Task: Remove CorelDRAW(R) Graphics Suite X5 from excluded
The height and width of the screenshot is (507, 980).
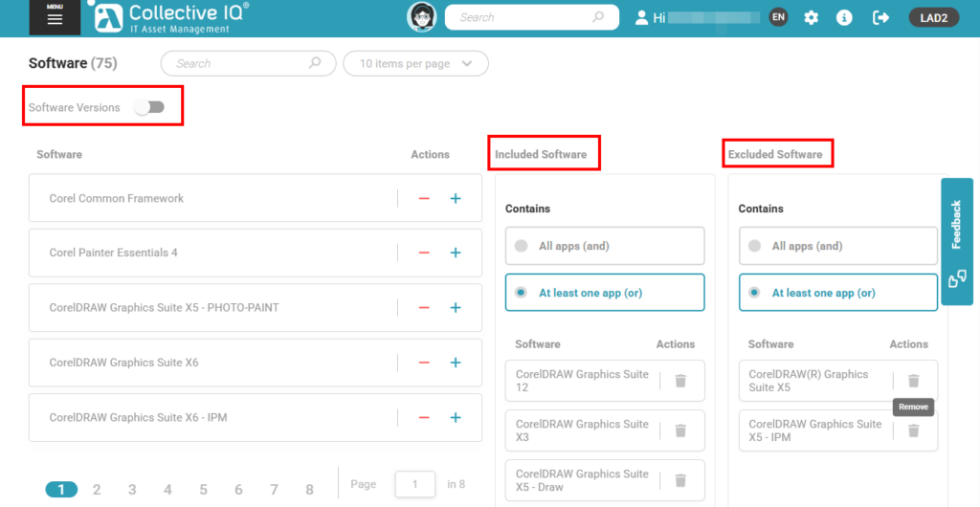Action: (913, 381)
